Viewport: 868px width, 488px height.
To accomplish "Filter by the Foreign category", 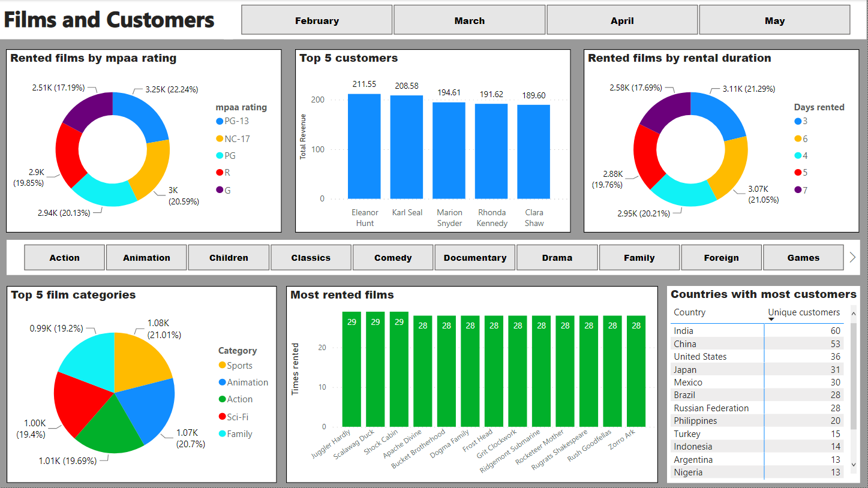I will (721, 257).
